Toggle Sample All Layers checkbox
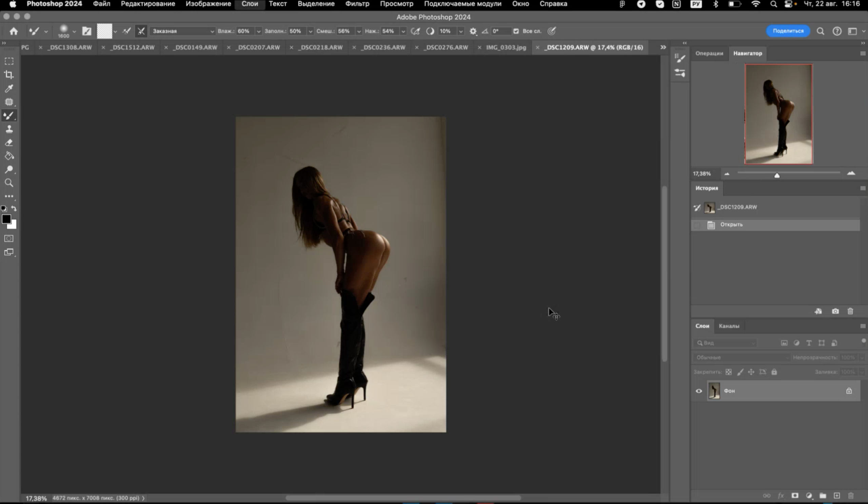The image size is (868, 504). (x=516, y=31)
